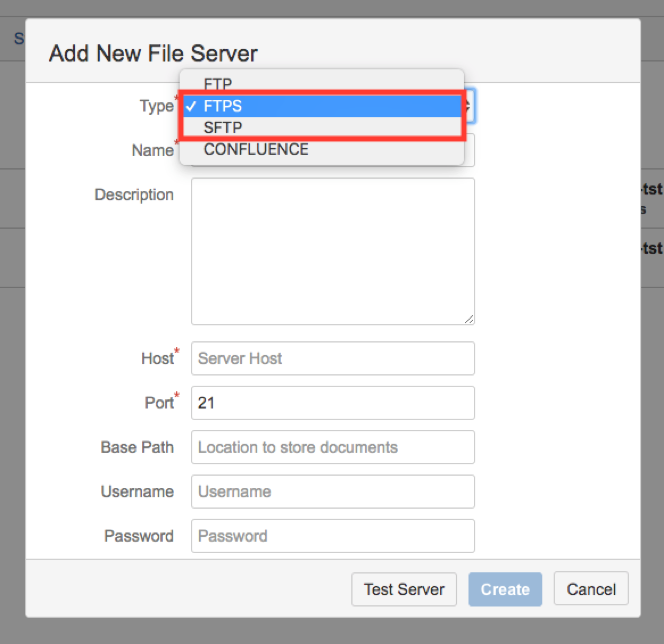Select the FTP option in dropdown

click(x=218, y=85)
